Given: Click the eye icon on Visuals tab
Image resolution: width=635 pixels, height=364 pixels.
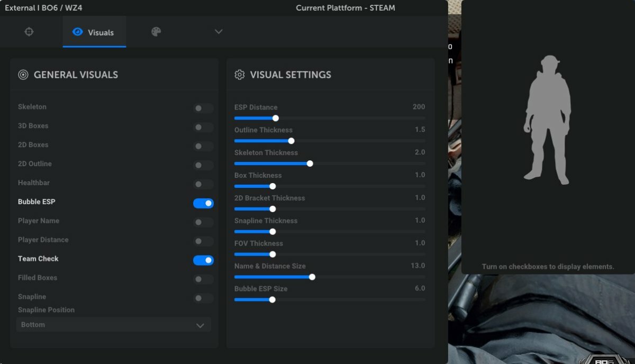Looking at the screenshot, I should click(77, 32).
